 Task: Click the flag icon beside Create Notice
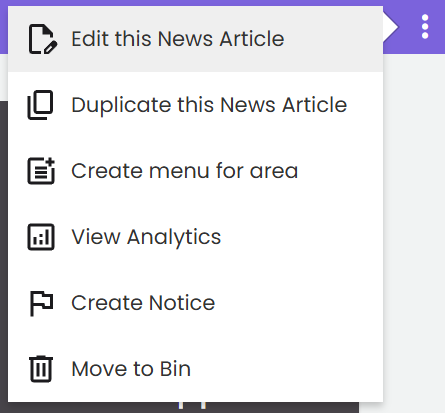41,303
